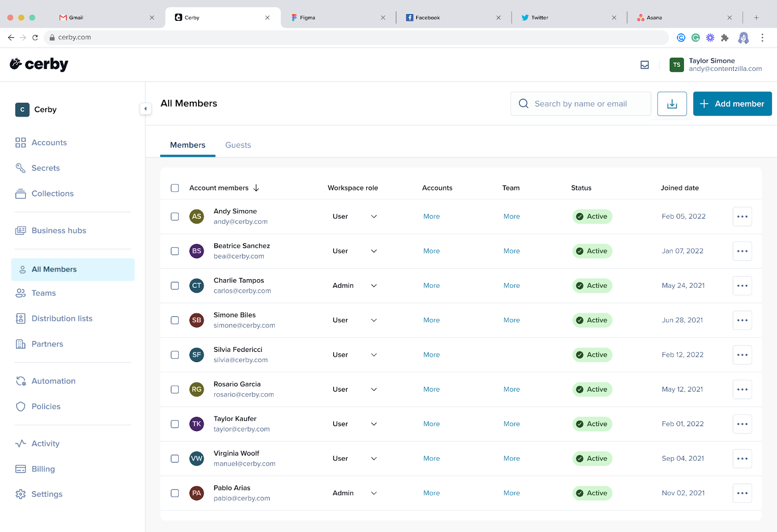This screenshot has height=532, width=777.
Task: Check the box for Beatrice Sanchez
Action: (175, 251)
